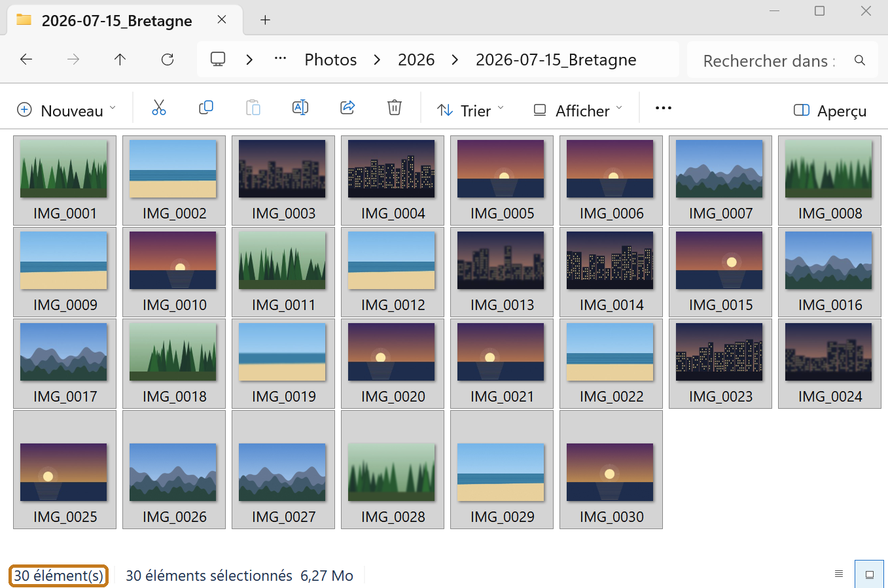Select photo IMG_0030

611,469
